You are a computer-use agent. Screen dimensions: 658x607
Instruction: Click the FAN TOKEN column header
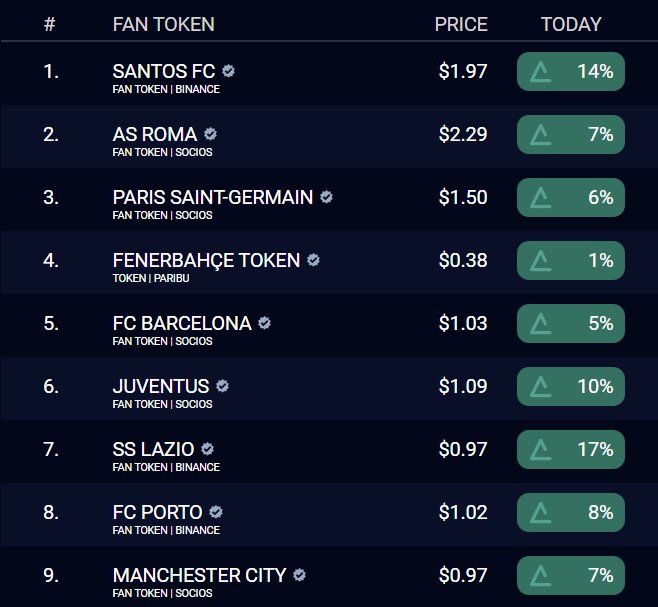[164, 24]
